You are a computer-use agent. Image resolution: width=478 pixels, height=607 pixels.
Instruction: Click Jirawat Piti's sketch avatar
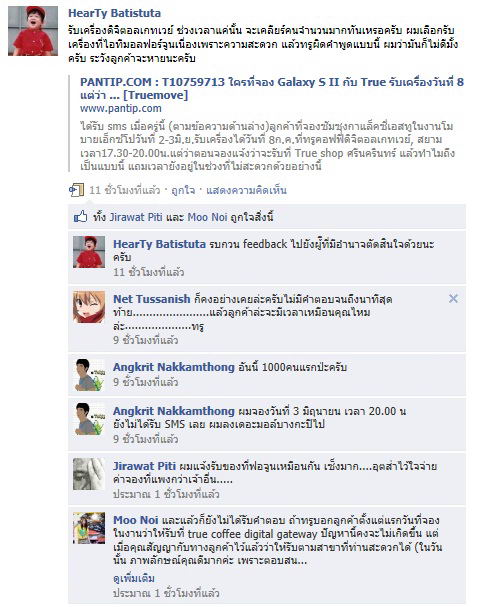89,474
